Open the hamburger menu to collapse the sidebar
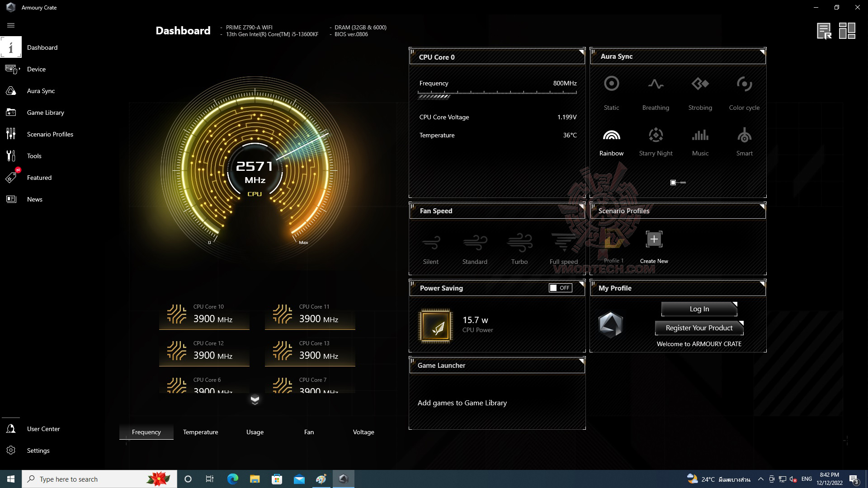This screenshot has height=488, width=868. point(11,26)
